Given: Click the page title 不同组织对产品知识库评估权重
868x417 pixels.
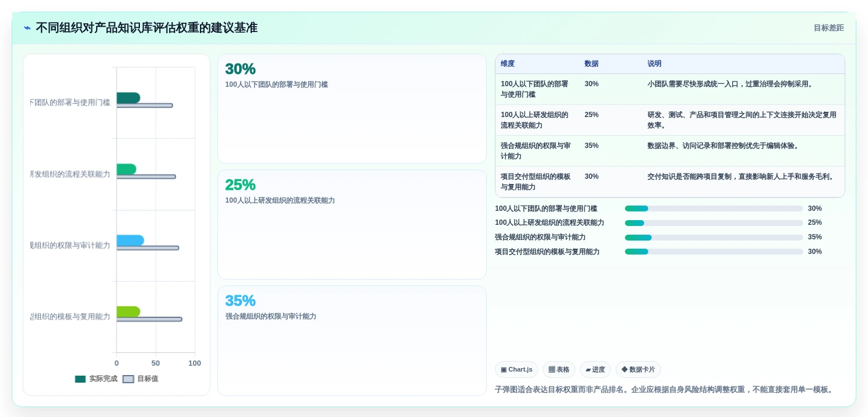Looking at the screenshot, I should pos(147,27).
